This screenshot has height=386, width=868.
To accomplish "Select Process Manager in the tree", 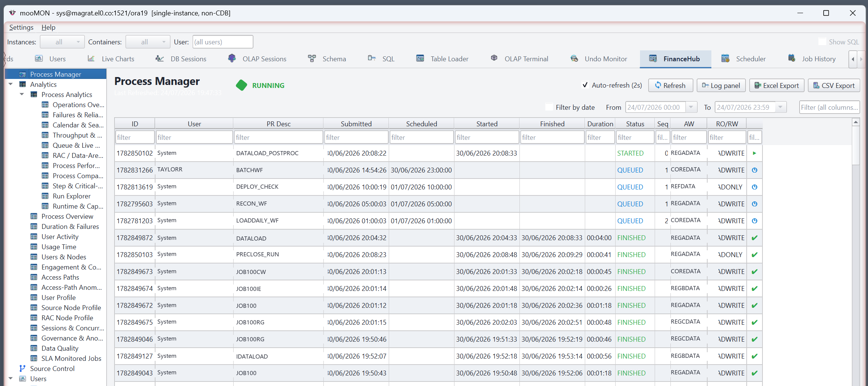I will 56,74.
